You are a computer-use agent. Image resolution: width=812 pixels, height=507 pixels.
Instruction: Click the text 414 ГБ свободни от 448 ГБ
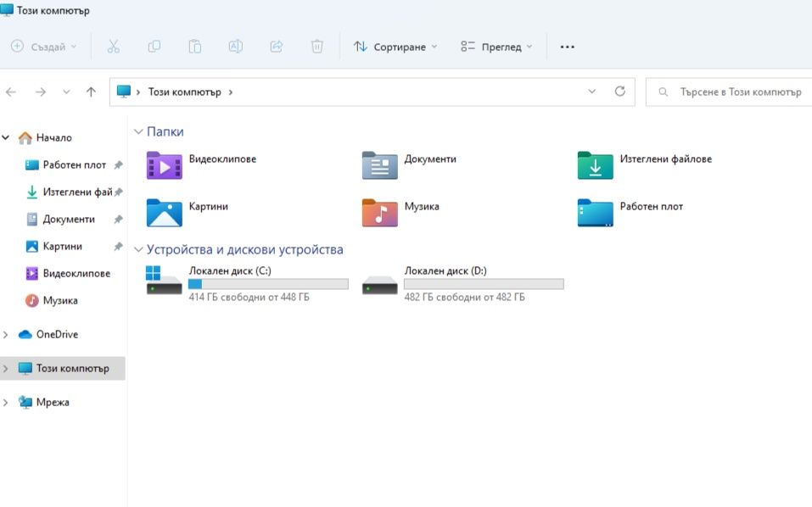click(249, 298)
